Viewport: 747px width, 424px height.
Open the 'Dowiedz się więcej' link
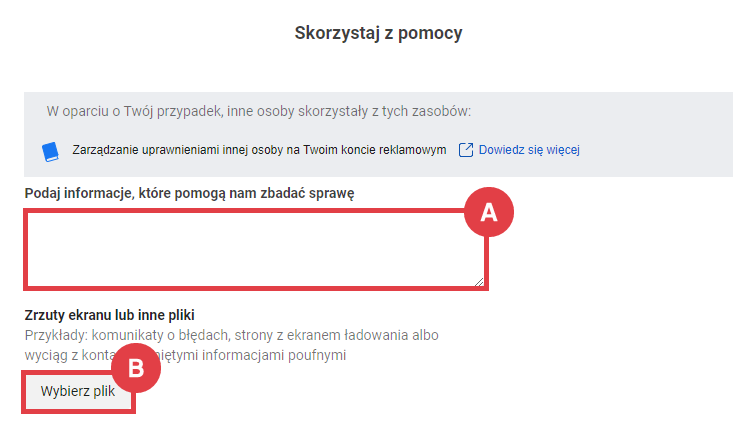coord(530,150)
